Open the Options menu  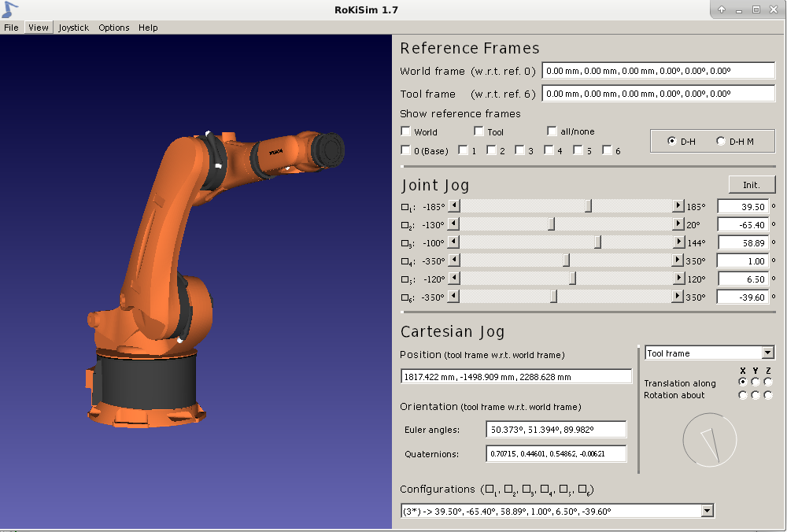coord(114,28)
